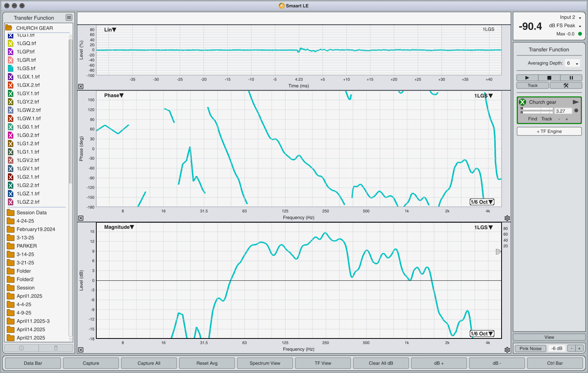Open the magnitude graph settings gear
Viewport: 588px width, 373px height.
pos(507,350)
